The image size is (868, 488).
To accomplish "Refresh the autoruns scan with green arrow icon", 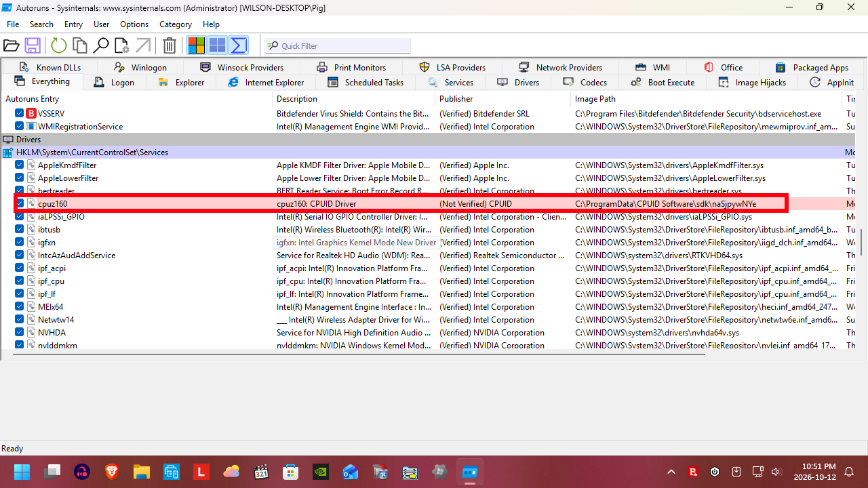I will click(x=59, y=45).
